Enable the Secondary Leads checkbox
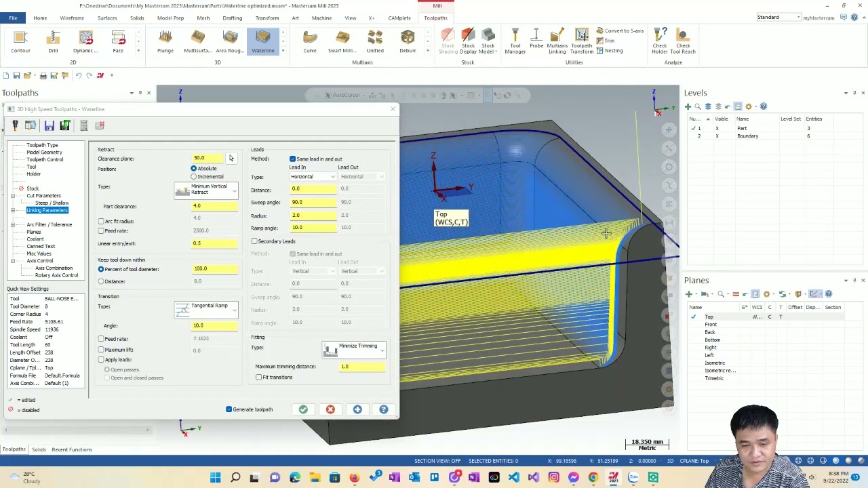 (254, 241)
